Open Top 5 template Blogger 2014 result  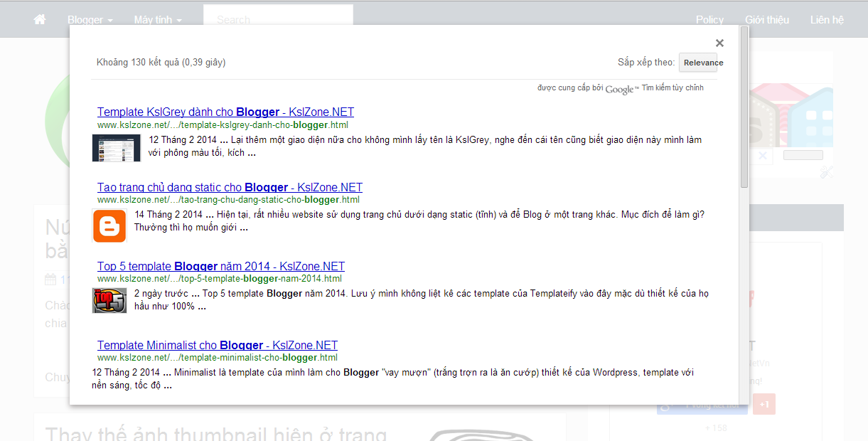pos(221,267)
